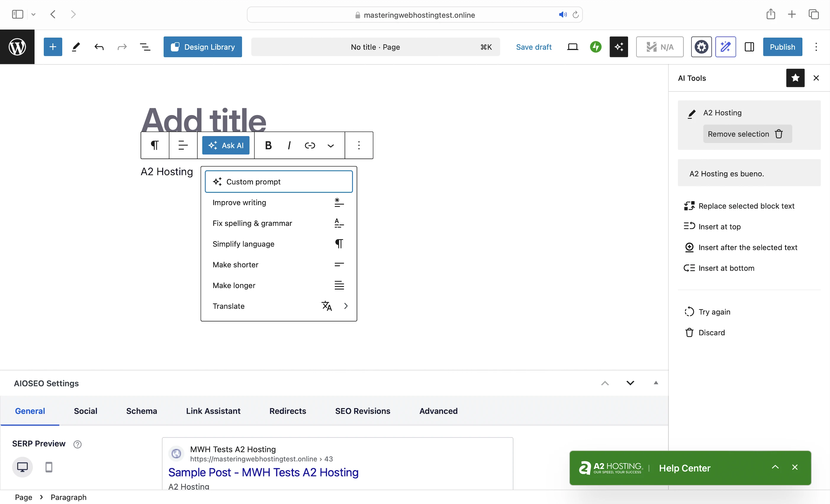This screenshot has width=830, height=504.
Task: Click Replace selected block text
Action: pos(746,206)
